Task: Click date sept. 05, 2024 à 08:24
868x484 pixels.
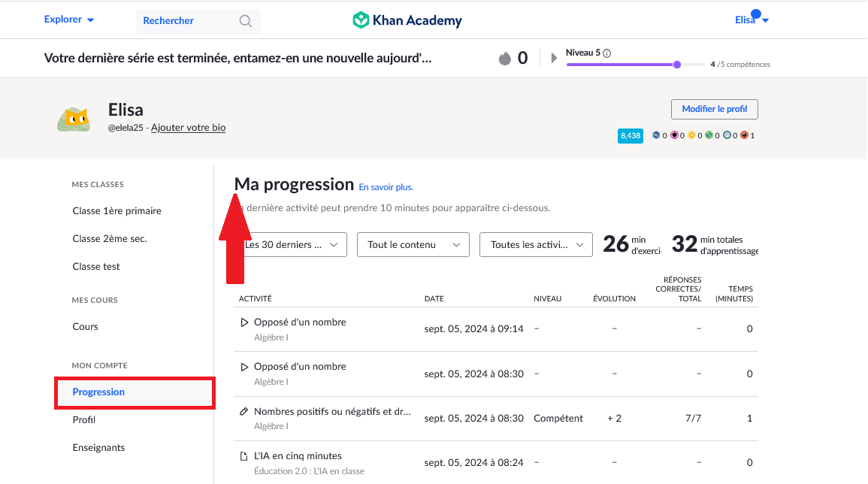Action: click(474, 462)
